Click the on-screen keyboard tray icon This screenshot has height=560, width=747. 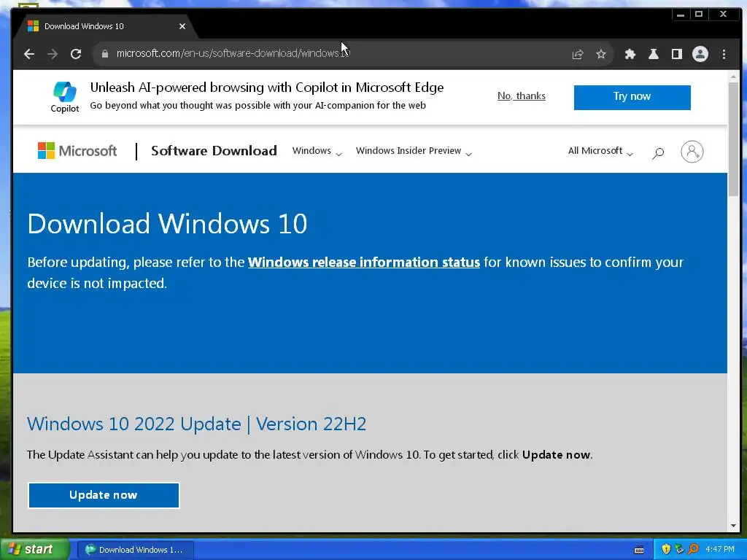[639, 550]
